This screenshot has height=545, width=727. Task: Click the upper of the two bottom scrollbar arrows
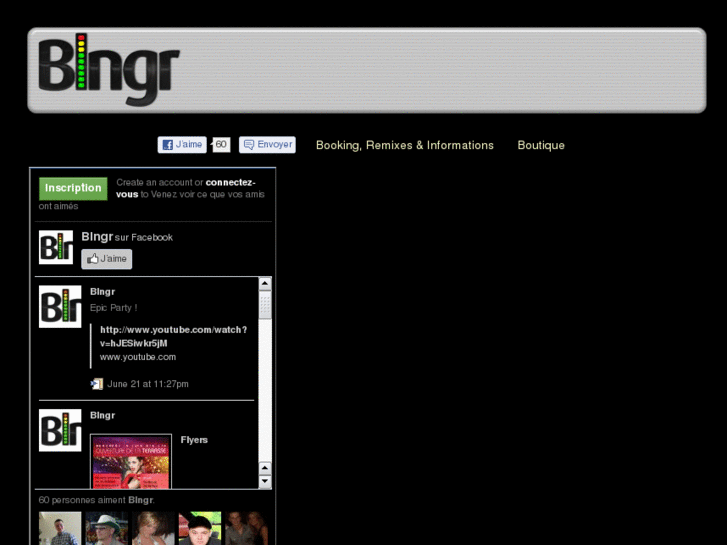tap(265, 468)
